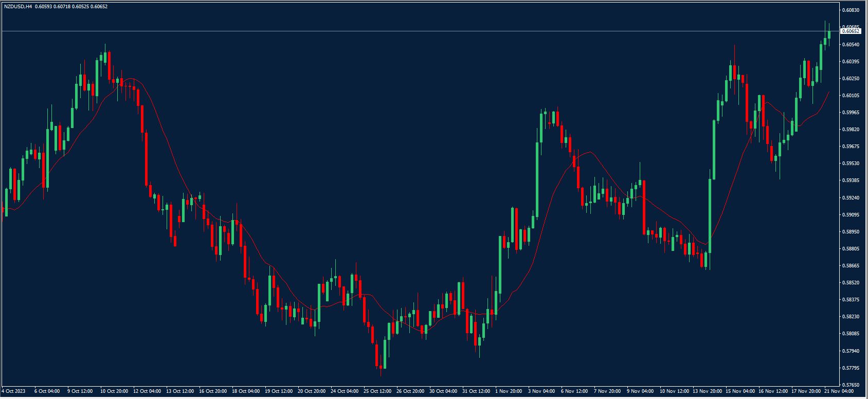
Task: Click the 26 Oct 20:00 time label
Action: click(x=410, y=391)
